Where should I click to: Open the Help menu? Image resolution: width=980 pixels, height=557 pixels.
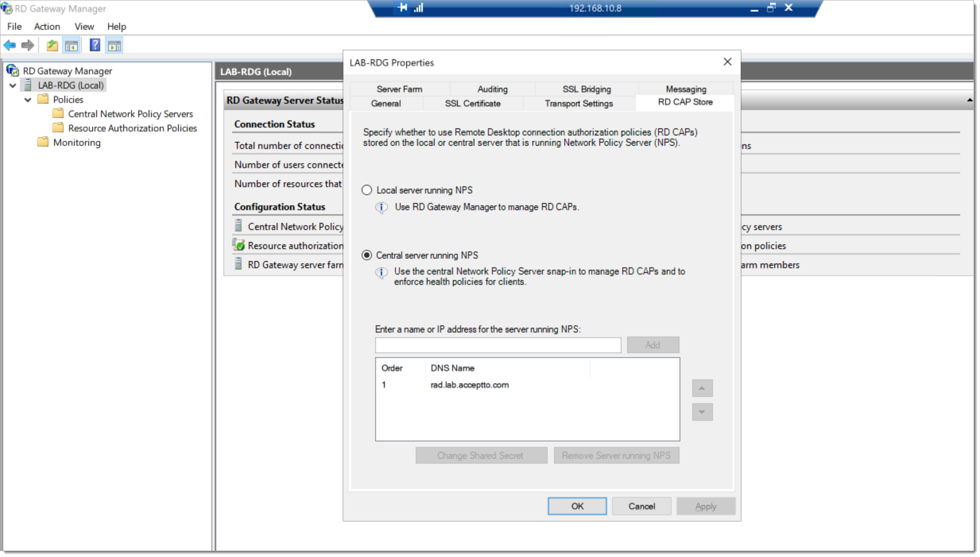point(116,27)
